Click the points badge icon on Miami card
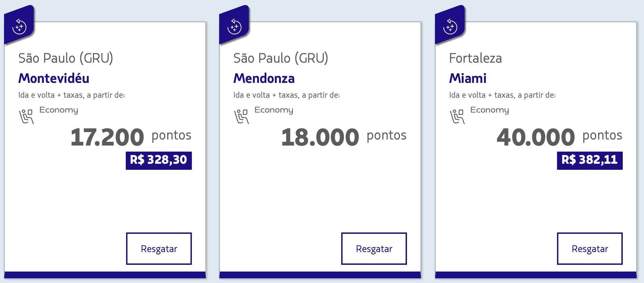The image size is (644, 283). click(450, 26)
